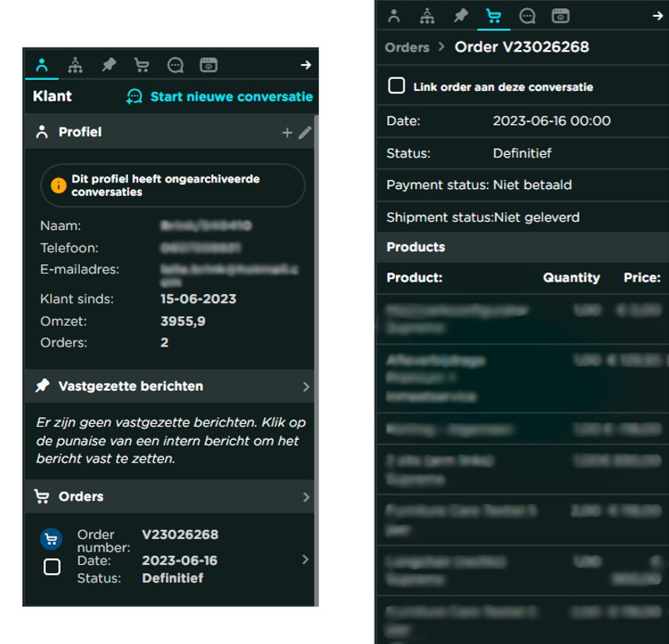The image size is (669, 644).
Task: Click the chat bubble icon in left panel toolbar
Action: [175, 65]
